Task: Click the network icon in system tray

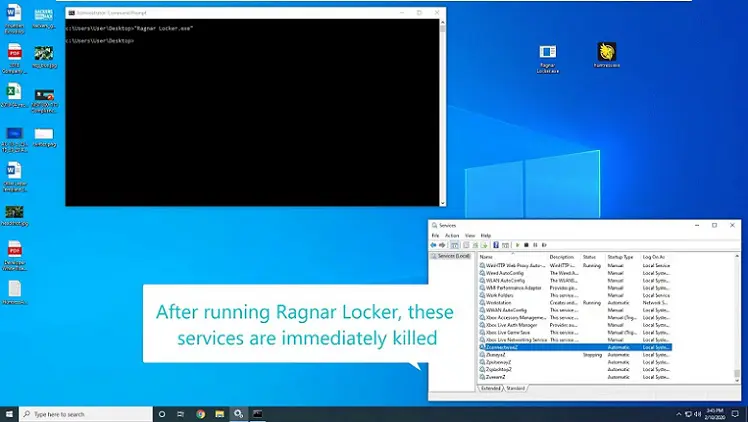Action: [x=688, y=414]
